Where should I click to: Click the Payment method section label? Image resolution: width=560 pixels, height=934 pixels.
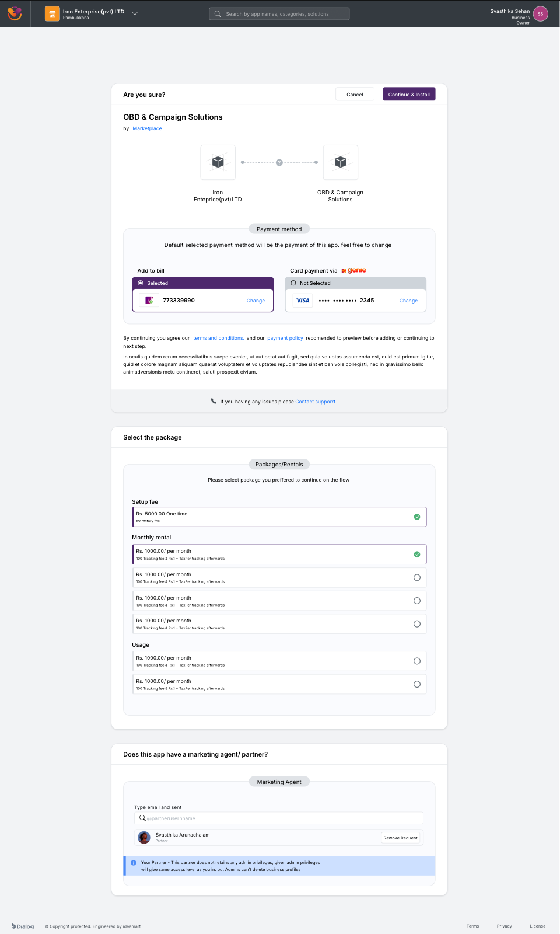point(279,229)
